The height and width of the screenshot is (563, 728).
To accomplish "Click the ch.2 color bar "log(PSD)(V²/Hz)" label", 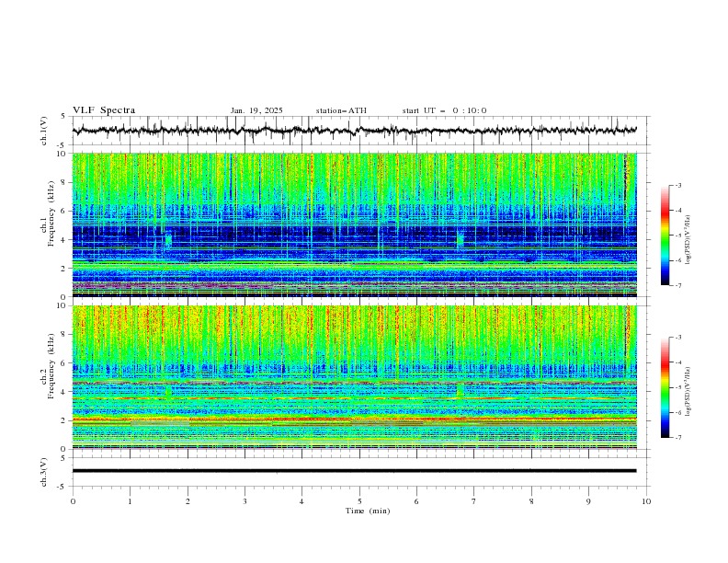I will (689, 392).
